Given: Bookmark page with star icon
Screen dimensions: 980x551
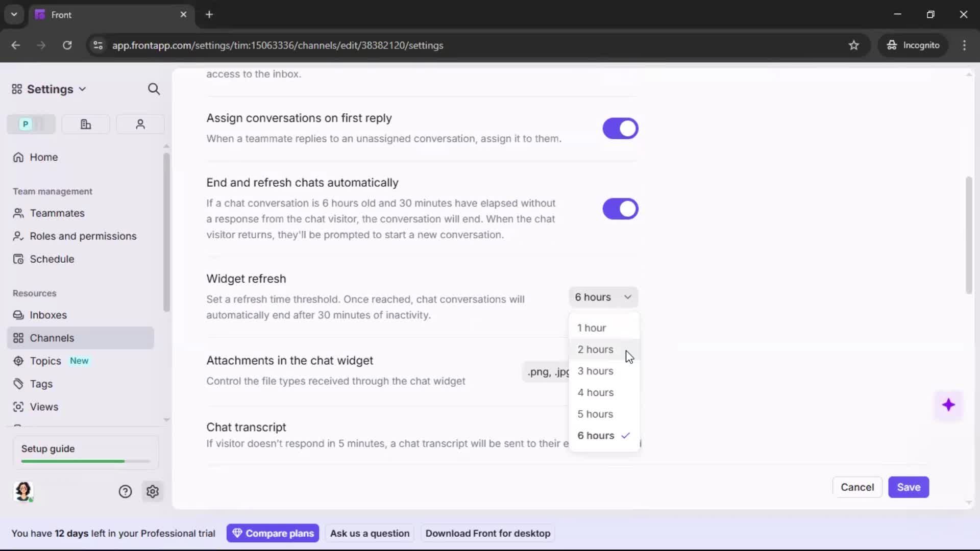Looking at the screenshot, I should tap(853, 45).
